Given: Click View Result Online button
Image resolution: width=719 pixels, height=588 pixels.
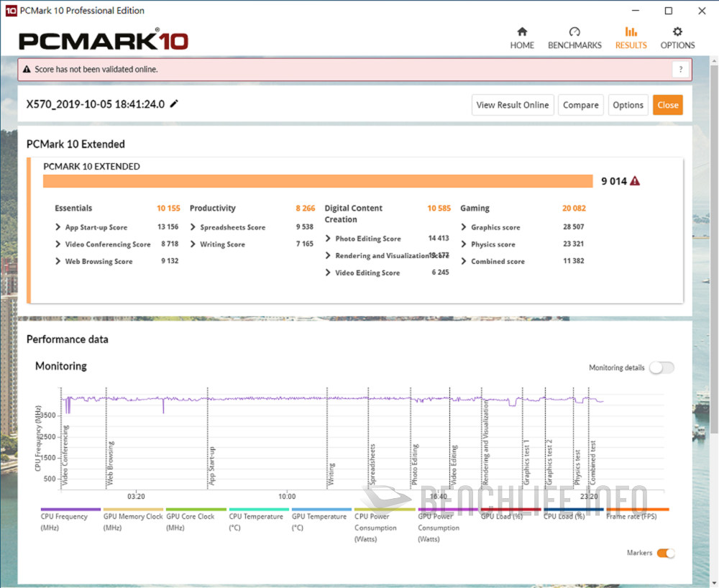Looking at the screenshot, I should pos(513,105).
